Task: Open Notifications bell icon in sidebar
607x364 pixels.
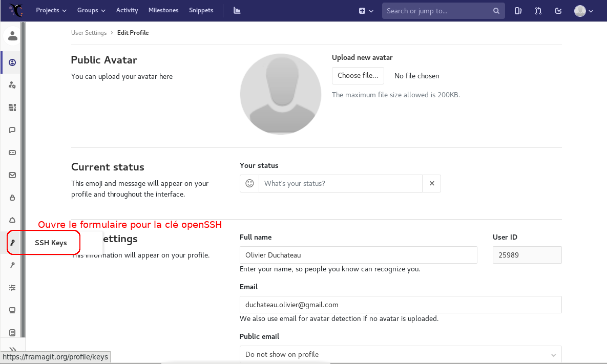Action: pyautogui.click(x=13, y=220)
